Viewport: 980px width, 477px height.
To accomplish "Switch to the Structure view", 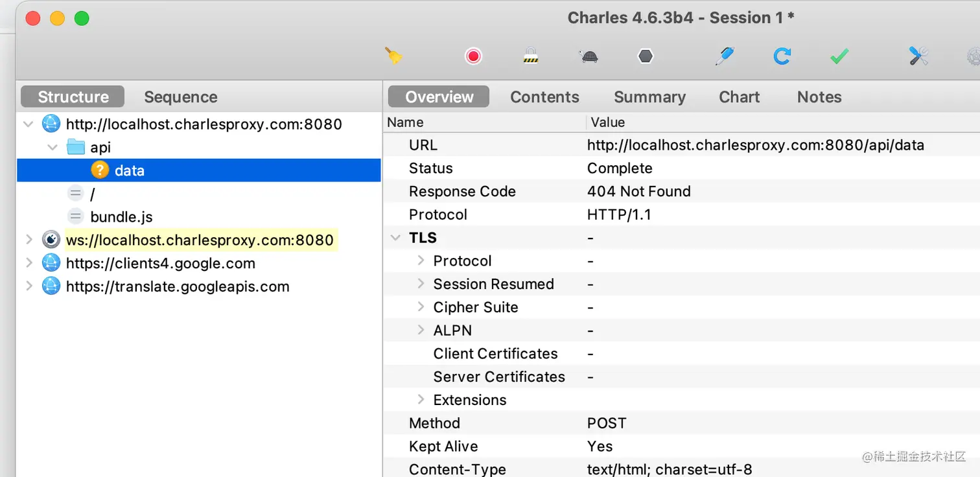I will [73, 97].
